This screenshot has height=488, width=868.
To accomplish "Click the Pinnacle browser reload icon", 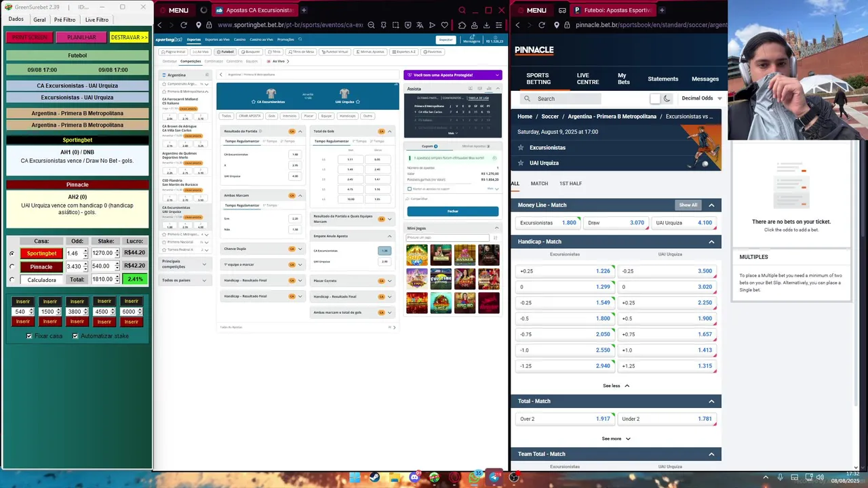I will tap(541, 25).
